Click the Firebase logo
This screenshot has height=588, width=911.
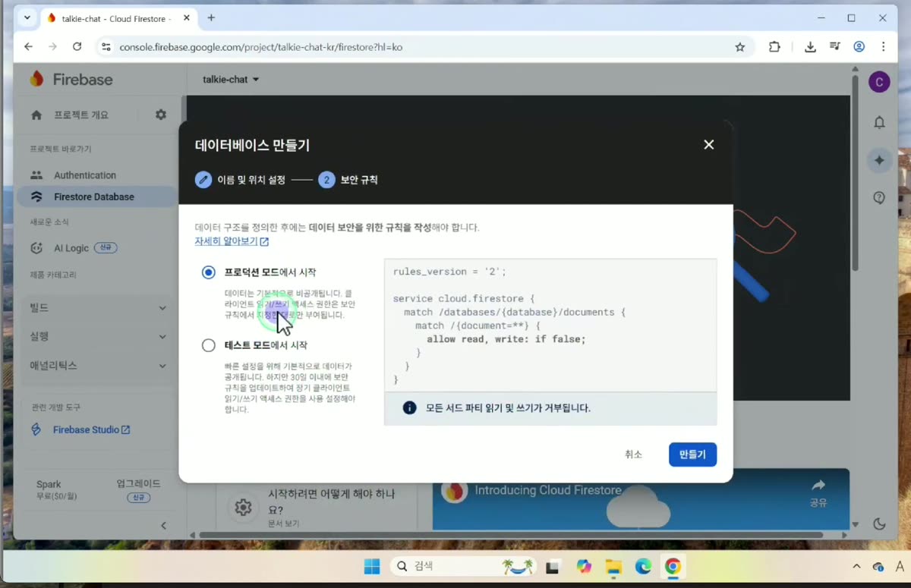[71, 79]
